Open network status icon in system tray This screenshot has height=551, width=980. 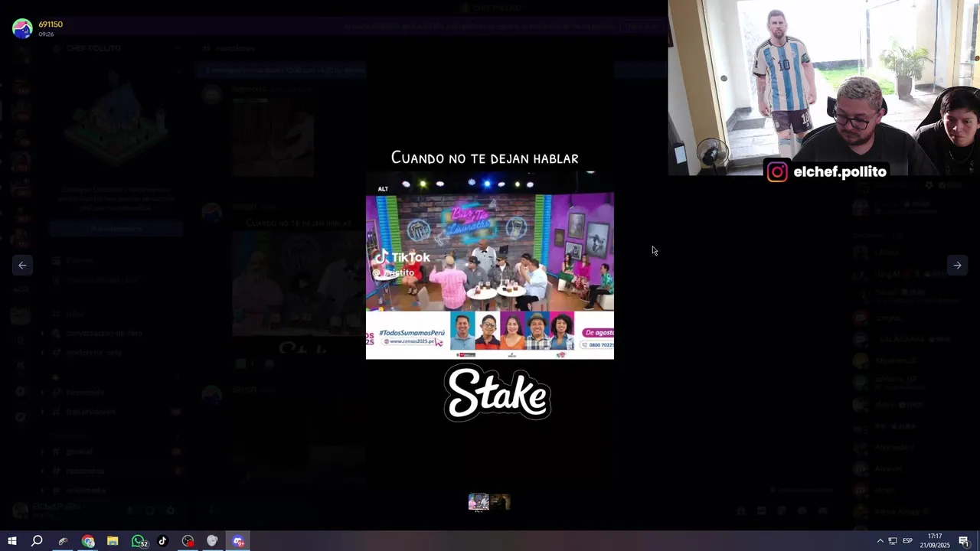point(893,541)
